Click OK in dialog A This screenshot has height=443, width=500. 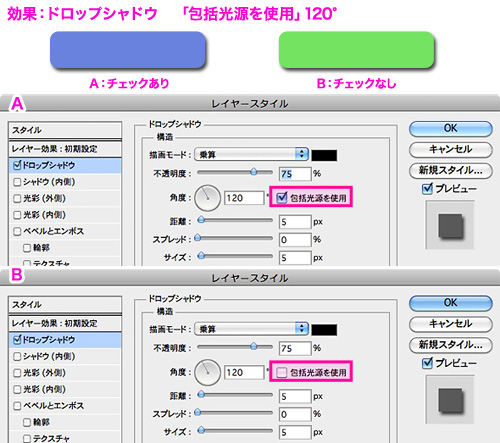click(x=451, y=128)
